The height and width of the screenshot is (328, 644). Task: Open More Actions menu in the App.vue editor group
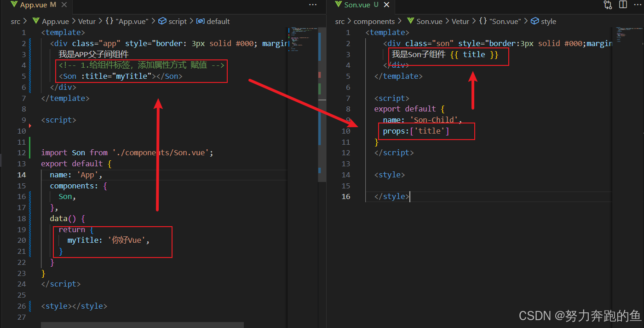313,5
